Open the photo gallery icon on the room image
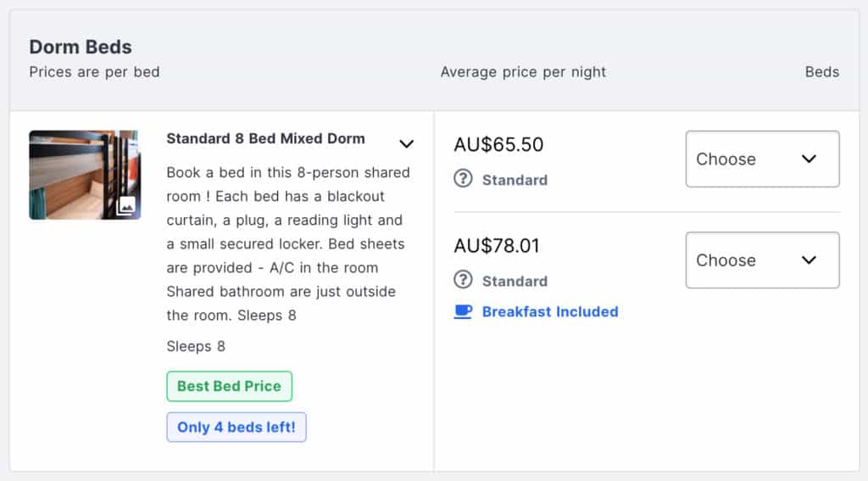Viewport: 868px width, 481px height. point(126,205)
